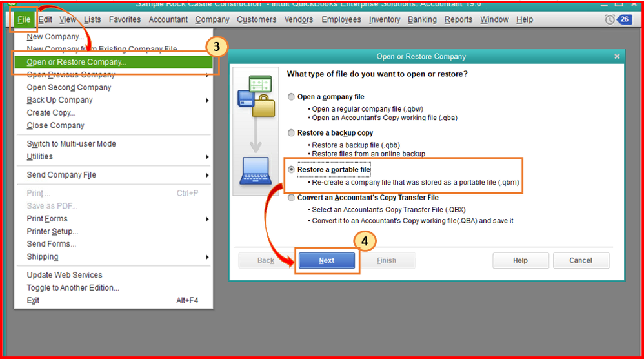
Task: Open the Customers menu
Action: click(257, 20)
